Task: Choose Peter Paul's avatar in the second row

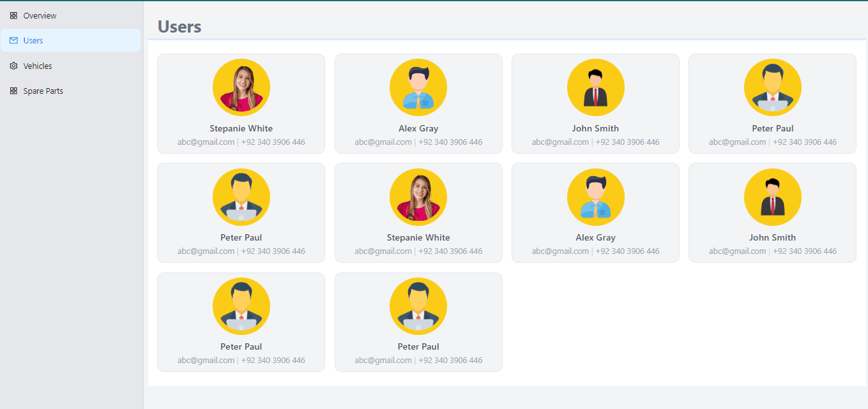Action: 241,197
